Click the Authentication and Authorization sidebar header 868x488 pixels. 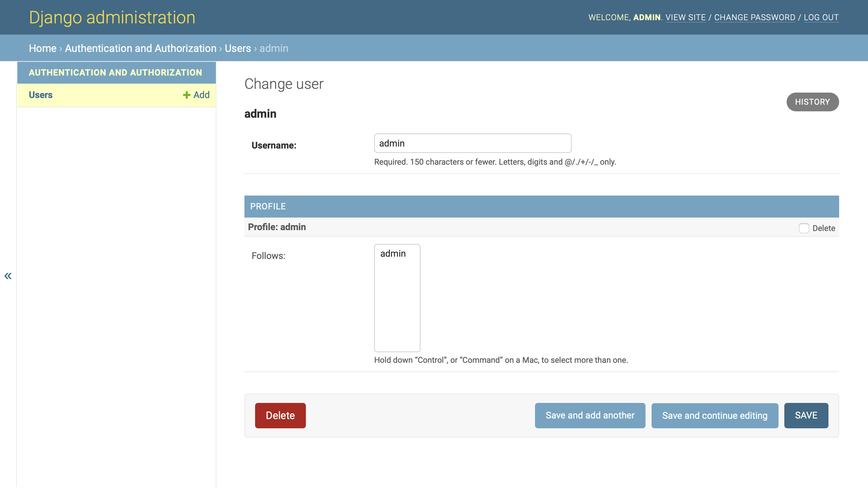[x=116, y=73]
